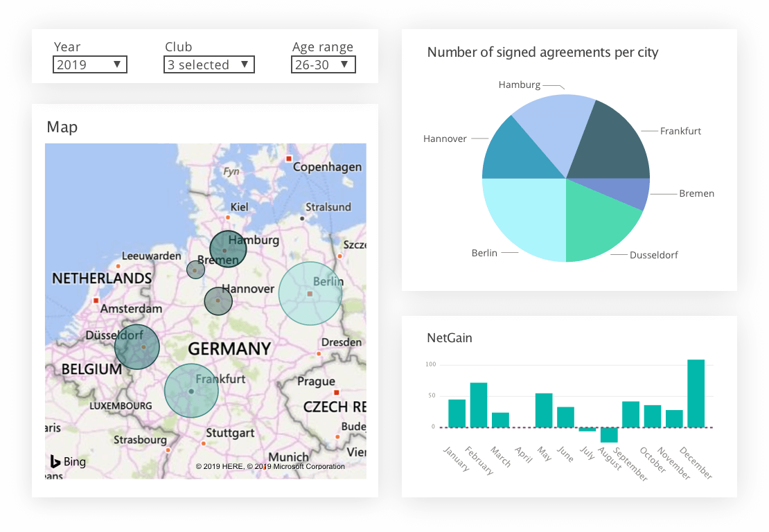Screen dimensions: 769x532
Task: Select the Berlin bubble on the map
Action: [310, 294]
